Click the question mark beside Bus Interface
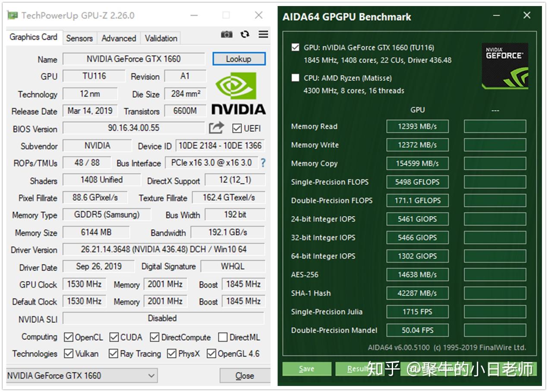This screenshot has height=392, width=548. 262,163
